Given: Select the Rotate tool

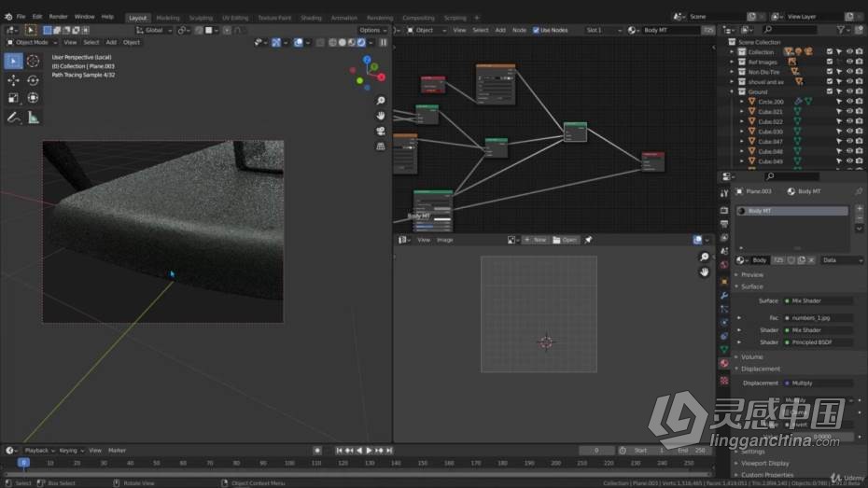Looking at the screenshot, I should pyautogui.click(x=33, y=80).
